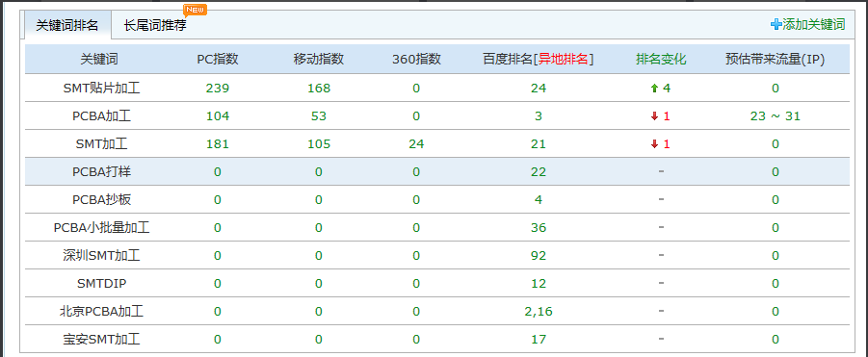Select keyword PCBA抄板
The image size is (868, 357).
click(101, 200)
